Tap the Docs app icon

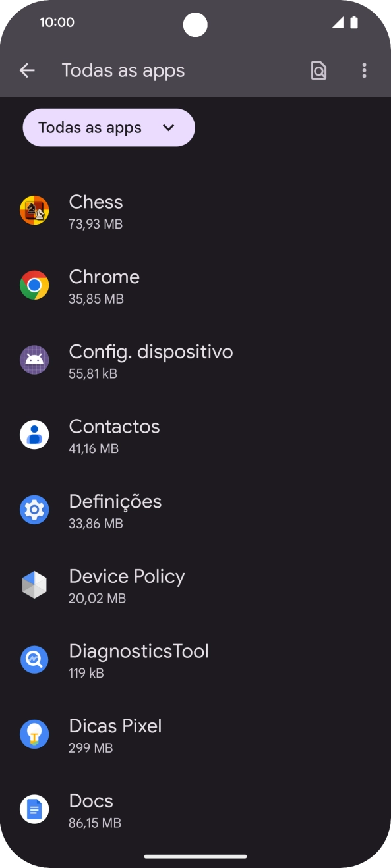click(34, 809)
